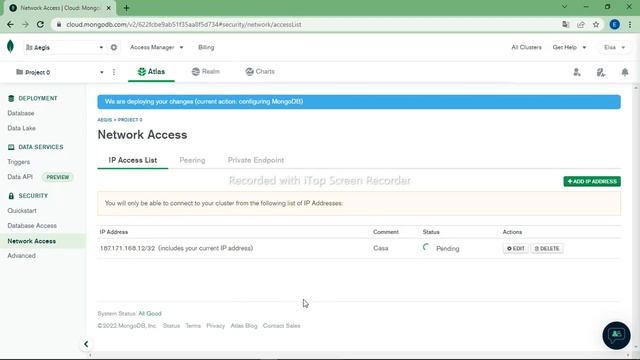Open the Billing page
The image size is (640, 360).
point(206,47)
